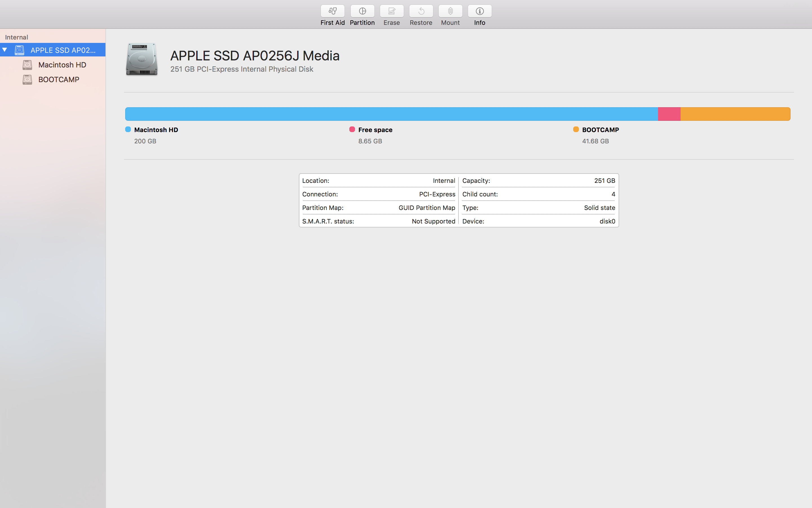Click the BOOTCAMP legend label
This screenshot has height=508, width=812.
click(600, 130)
